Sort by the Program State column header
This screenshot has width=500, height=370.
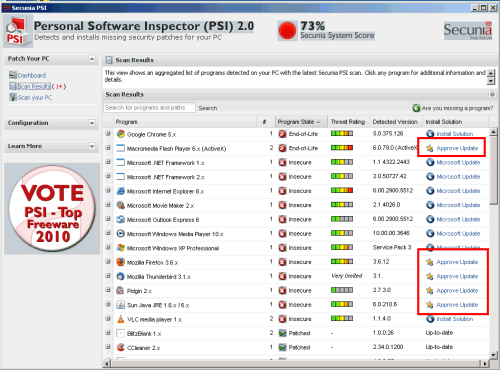pos(302,122)
